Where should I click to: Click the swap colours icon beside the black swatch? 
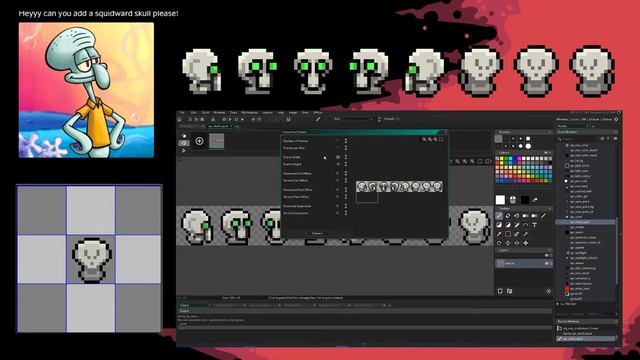tap(535, 200)
